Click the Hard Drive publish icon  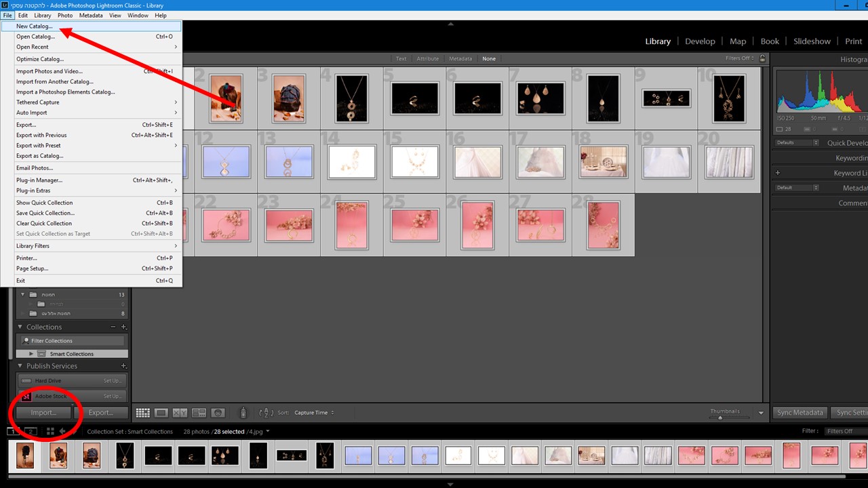click(26, 381)
